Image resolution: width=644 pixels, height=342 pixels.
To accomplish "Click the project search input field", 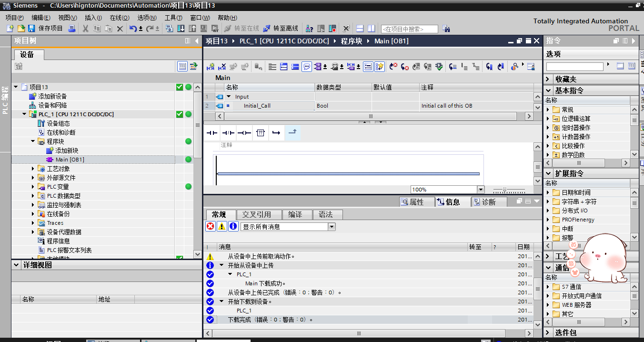I will coord(409,29).
